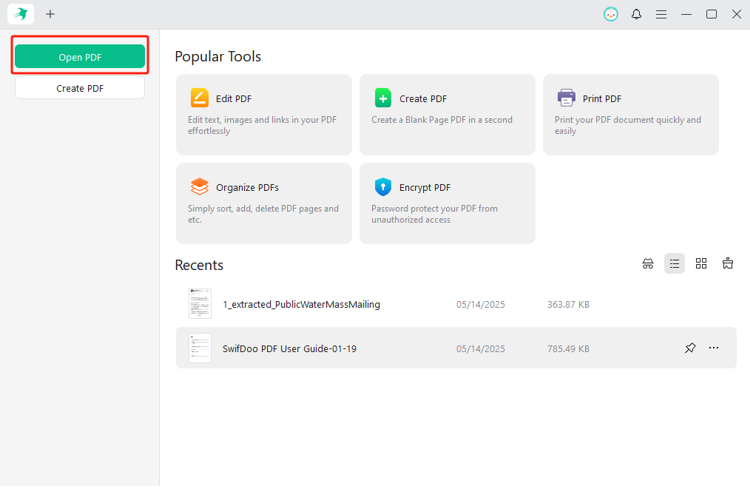The height and width of the screenshot is (487, 750).
Task: Open the Edit PDF tool card
Action: 264,114
